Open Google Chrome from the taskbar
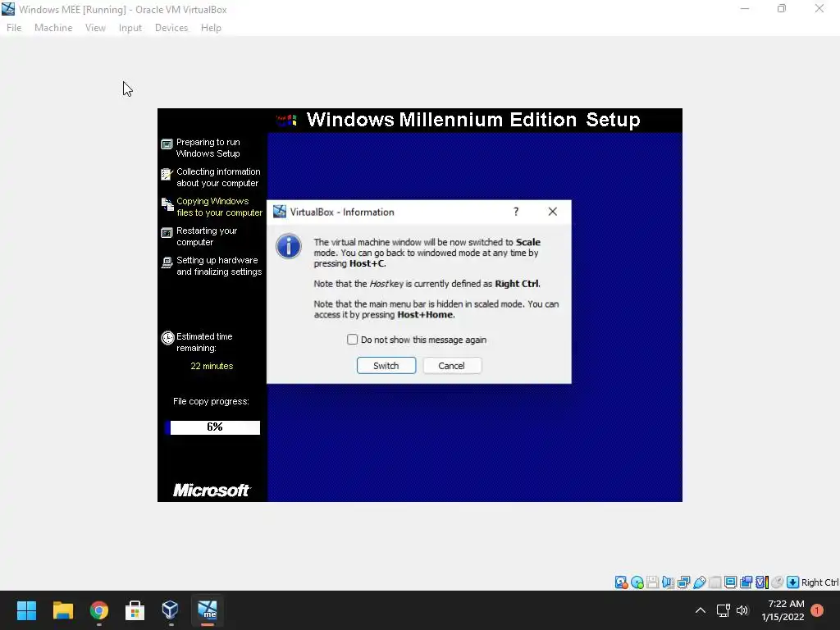The image size is (840, 630). [x=99, y=610]
